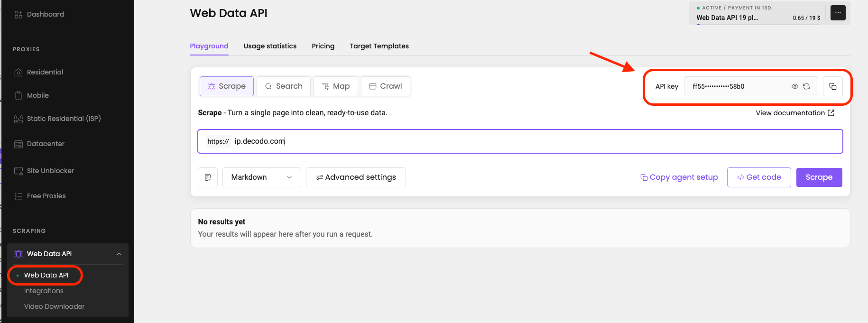Open the Target Templates tab

pyautogui.click(x=379, y=46)
